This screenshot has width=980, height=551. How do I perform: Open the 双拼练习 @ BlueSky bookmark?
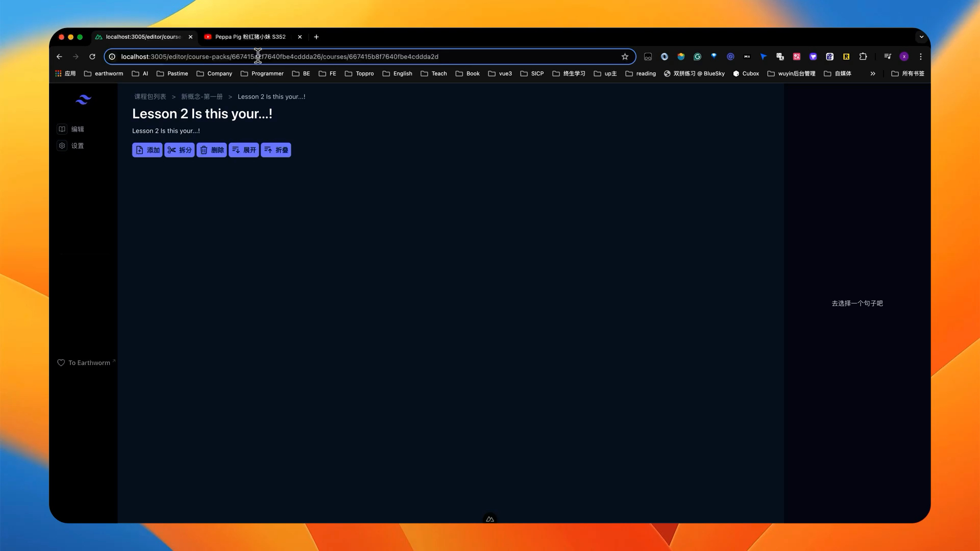pos(694,73)
